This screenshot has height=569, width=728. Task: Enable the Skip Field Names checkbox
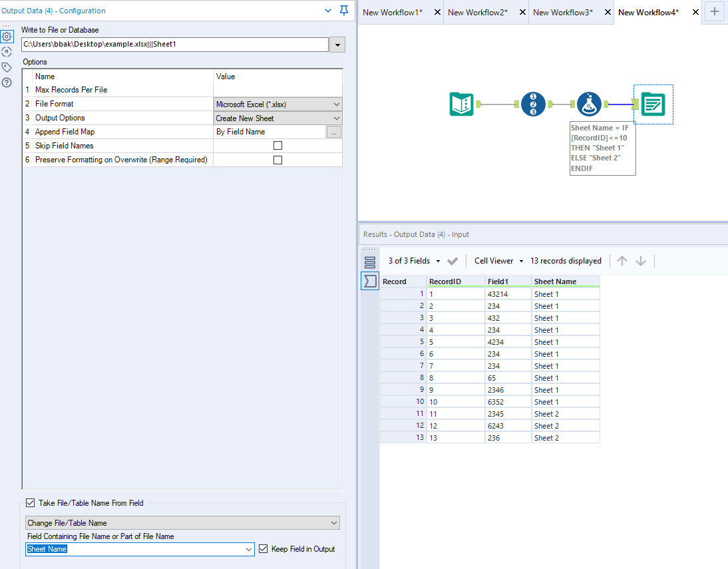(x=277, y=145)
